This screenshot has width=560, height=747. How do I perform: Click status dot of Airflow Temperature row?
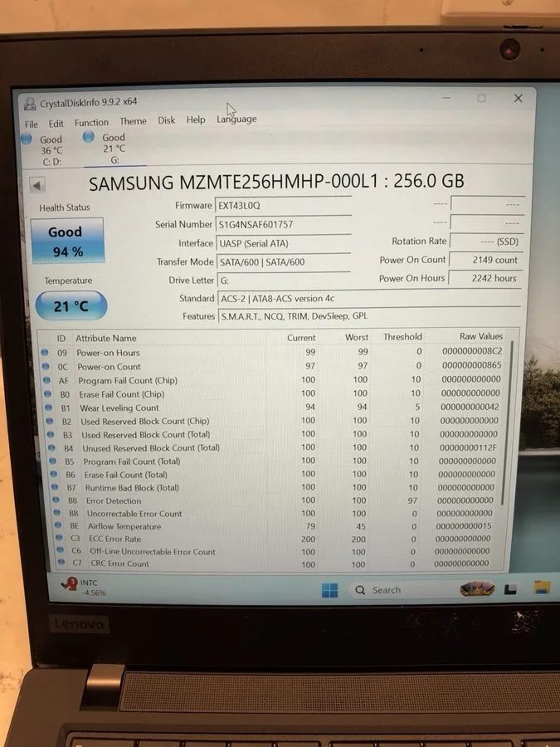(58, 525)
